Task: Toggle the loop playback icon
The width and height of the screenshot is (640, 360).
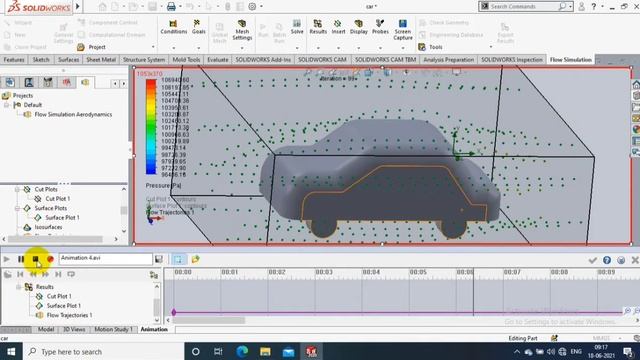Action: click(x=71, y=274)
